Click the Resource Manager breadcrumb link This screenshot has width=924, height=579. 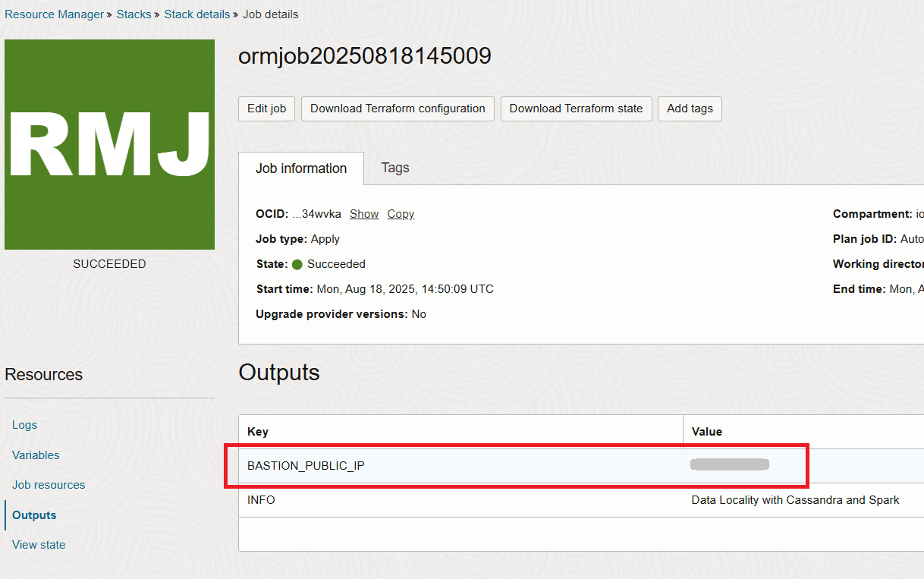tap(54, 14)
